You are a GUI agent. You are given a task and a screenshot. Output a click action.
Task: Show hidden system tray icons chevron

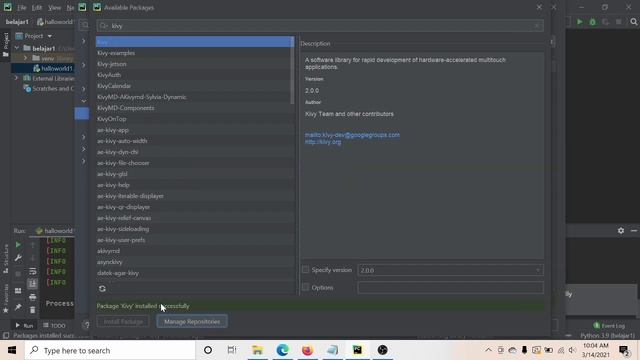click(x=488, y=350)
